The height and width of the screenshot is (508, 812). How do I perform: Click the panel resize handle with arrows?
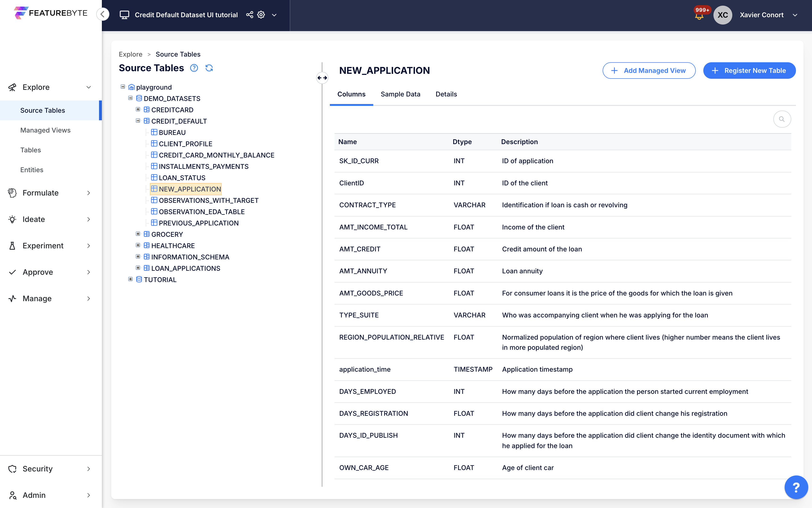tap(322, 78)
